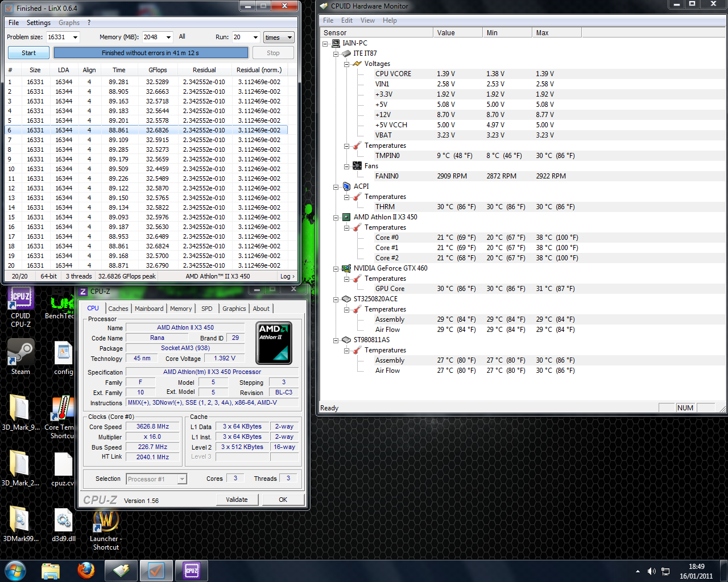Click the network tray icon
728x582 pixels.
point(665,571)
